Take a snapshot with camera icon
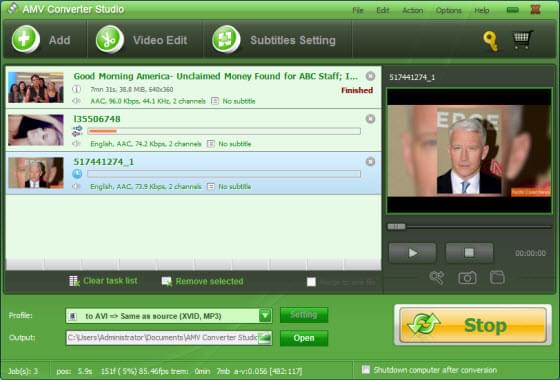 coord(467,278)
